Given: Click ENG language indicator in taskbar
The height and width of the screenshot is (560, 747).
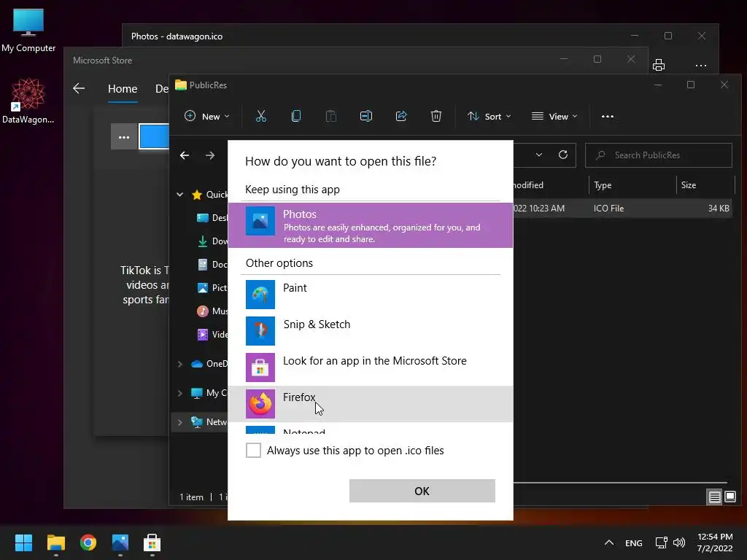Looking at the screenshot, I should pos(634,542).
